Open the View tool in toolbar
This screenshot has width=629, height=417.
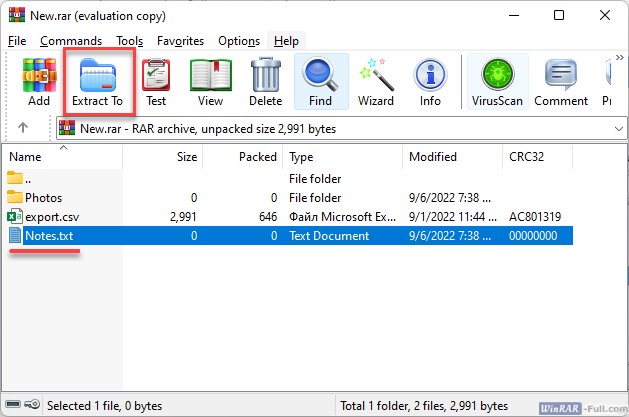[x=210, y=82]
